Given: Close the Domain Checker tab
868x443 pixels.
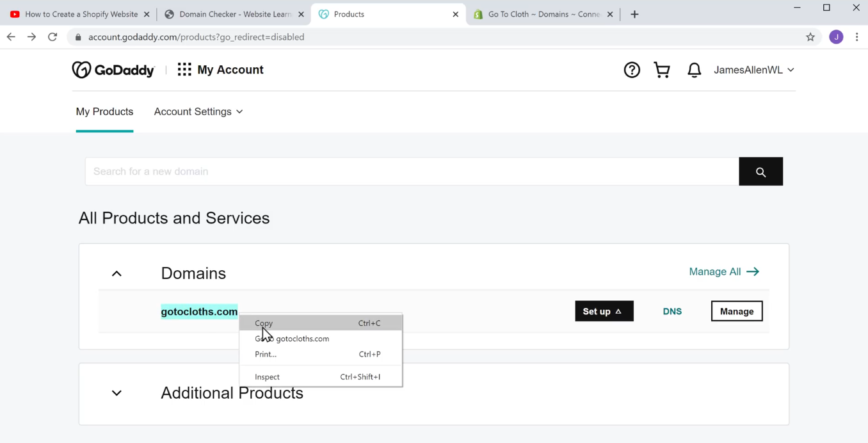Looking at the screenshot, I should point(301,14).
